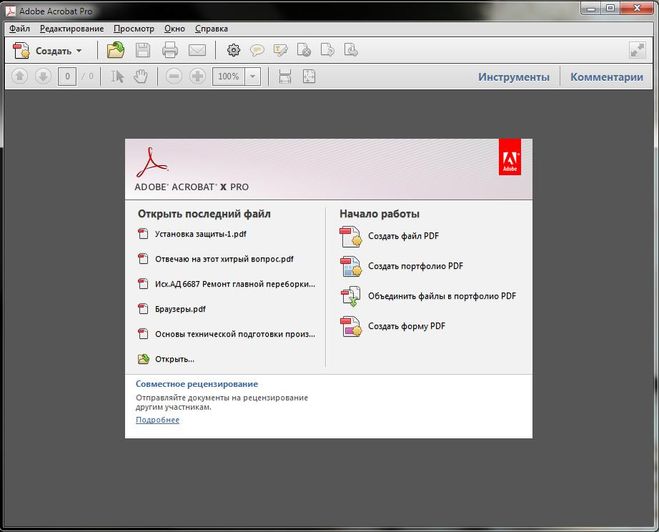The image size is (659, 532).
Task: Open recent file Браузеры.pdf
Action: pos(180,309)
